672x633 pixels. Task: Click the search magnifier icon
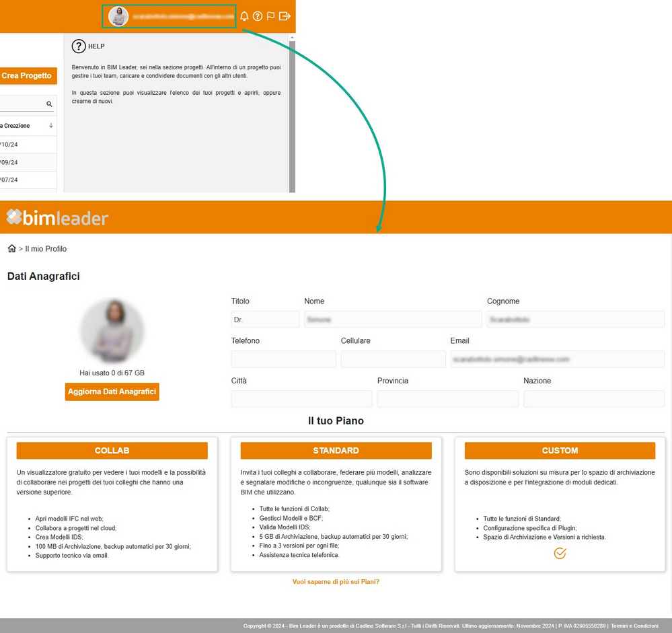coord(49,104)
